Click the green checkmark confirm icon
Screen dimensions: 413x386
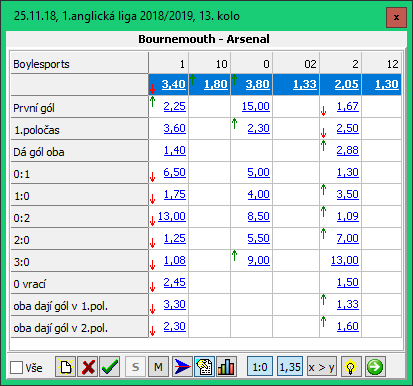point(110,367)
